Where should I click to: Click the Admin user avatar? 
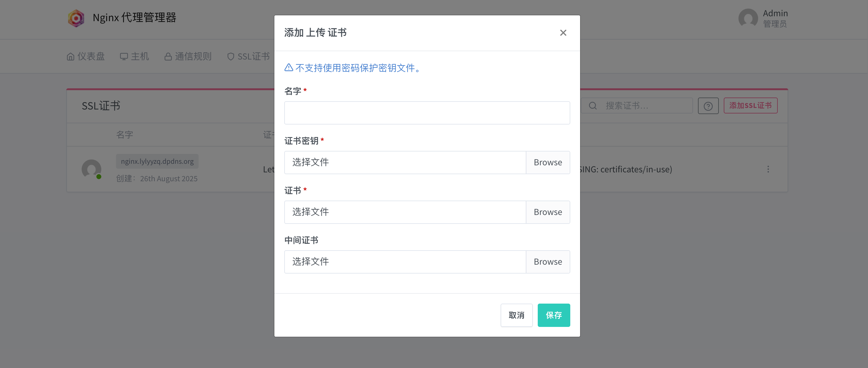click(x=748, y=18)
